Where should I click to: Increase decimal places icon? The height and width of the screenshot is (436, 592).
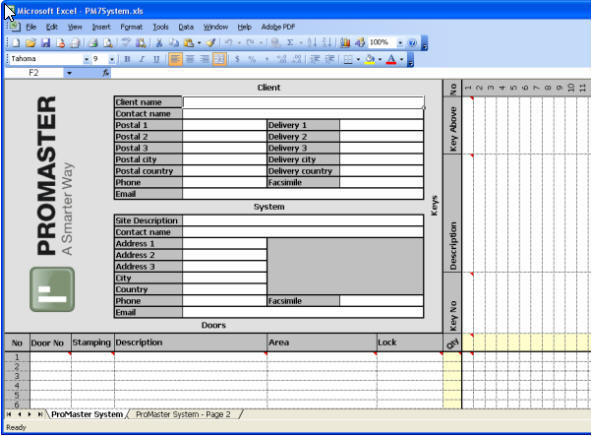(x=282, y=59)
